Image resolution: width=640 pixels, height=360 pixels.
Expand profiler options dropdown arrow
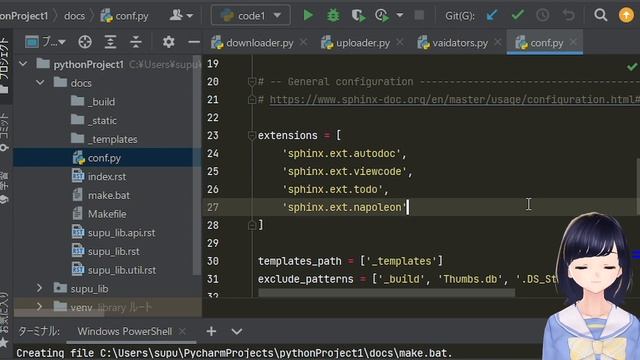point(400,16)
